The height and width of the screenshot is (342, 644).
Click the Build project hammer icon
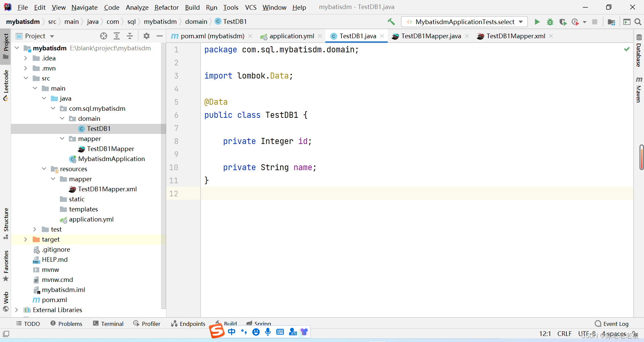391,22
